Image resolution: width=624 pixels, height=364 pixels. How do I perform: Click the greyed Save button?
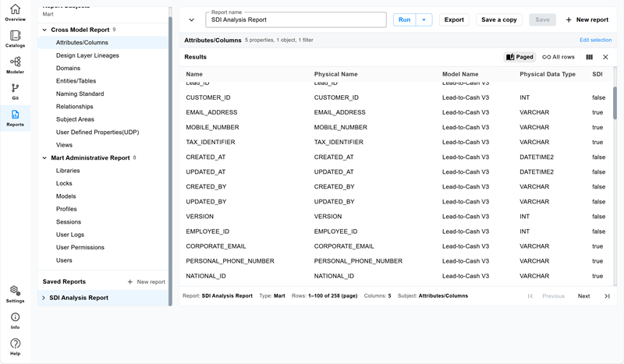542,19
